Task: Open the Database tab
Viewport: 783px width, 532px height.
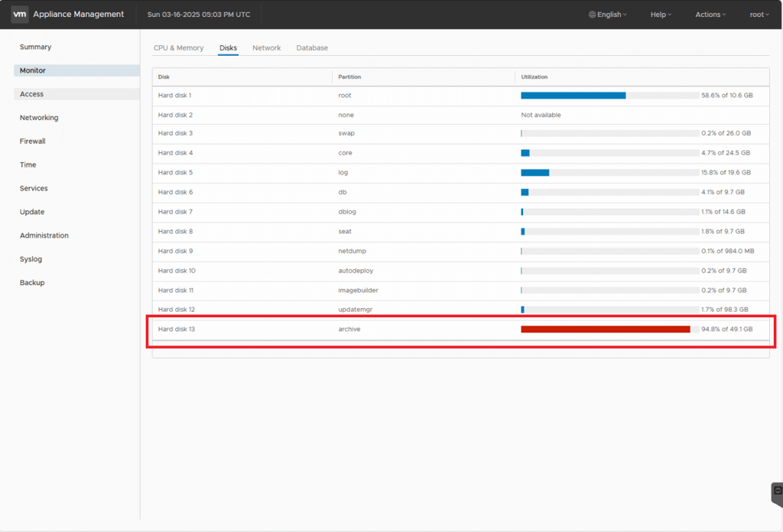Action: point(312,48)
